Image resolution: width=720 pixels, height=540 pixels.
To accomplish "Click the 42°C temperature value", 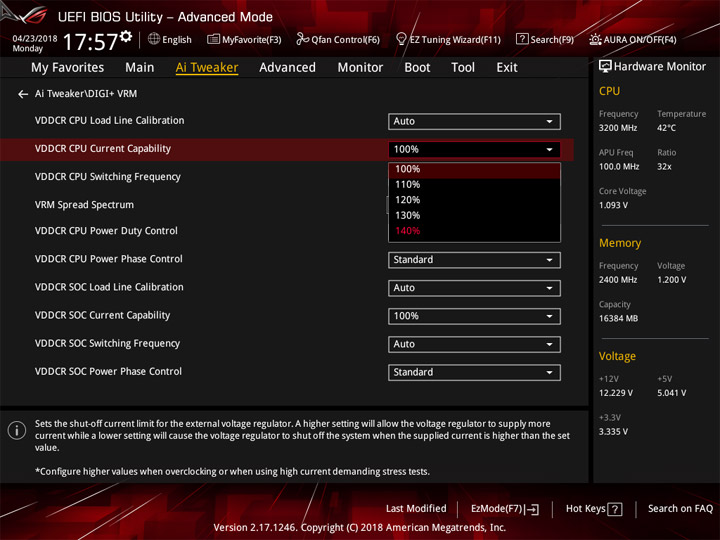I will (666, 128).
